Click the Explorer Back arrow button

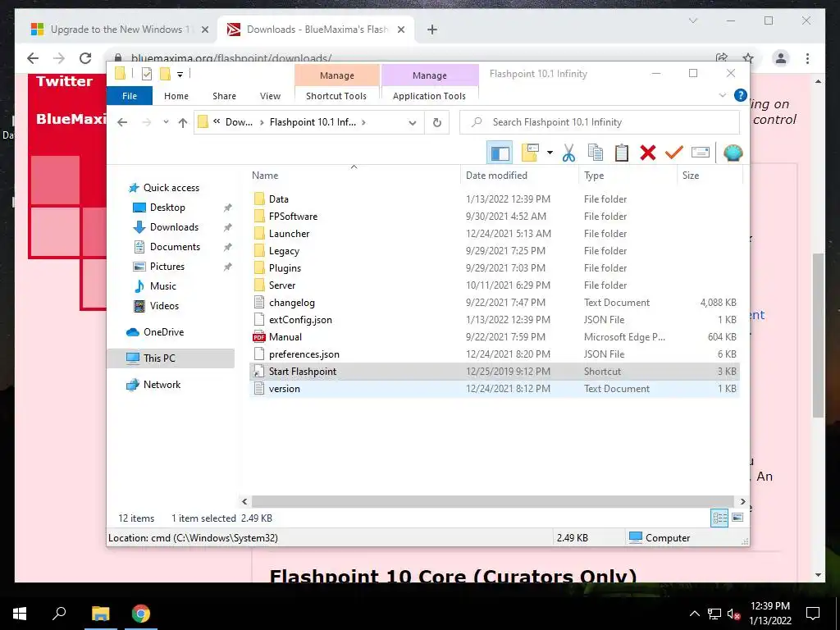[x=122, y=123]
